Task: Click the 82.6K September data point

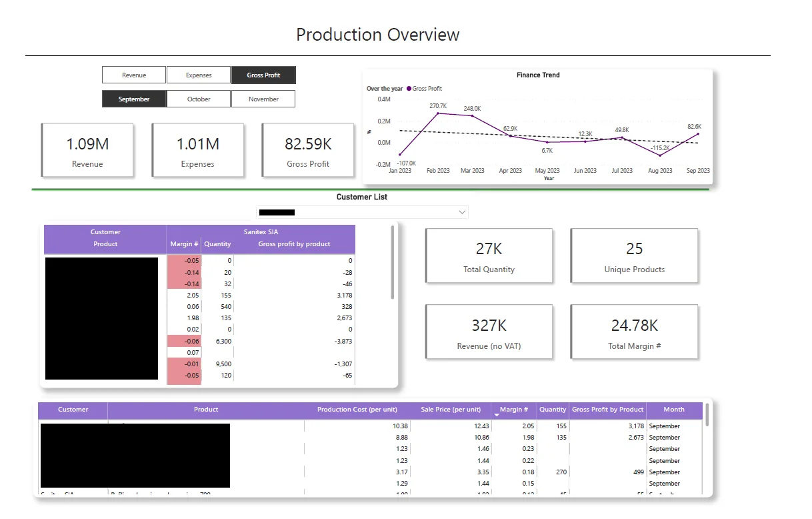Action: tap(698, 134)
